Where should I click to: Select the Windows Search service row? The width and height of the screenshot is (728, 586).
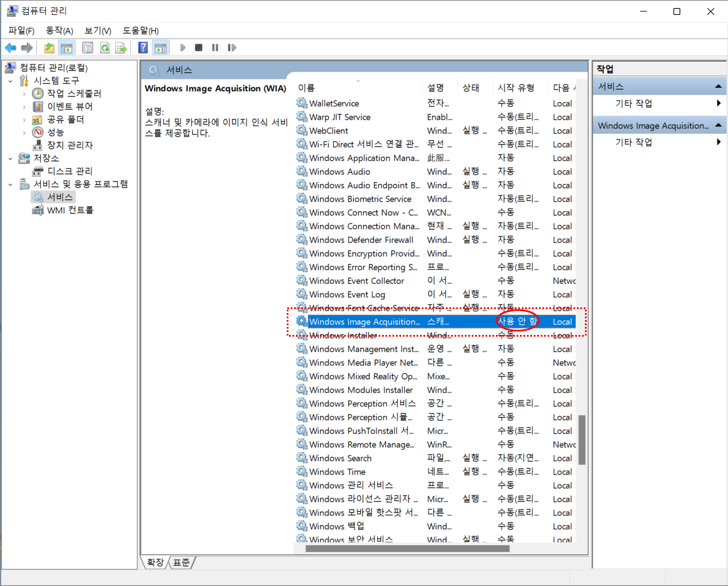point(436,458)
